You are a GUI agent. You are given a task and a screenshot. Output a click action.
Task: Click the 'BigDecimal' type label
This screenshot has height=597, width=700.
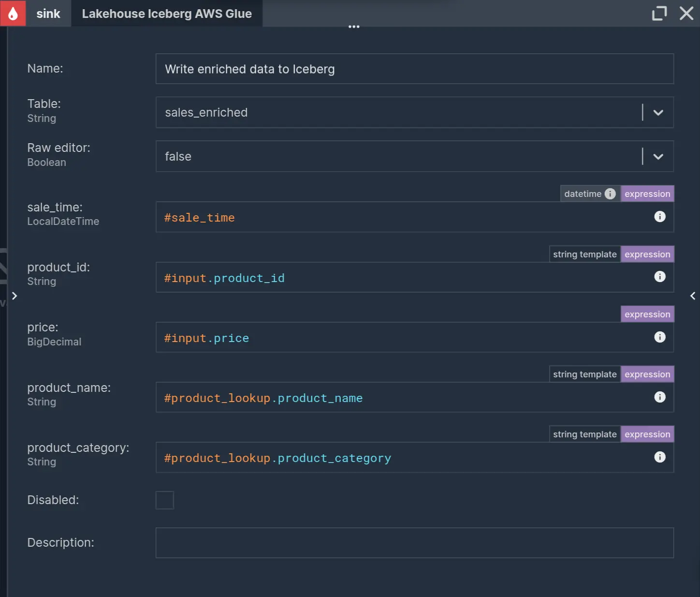point(54,342)
